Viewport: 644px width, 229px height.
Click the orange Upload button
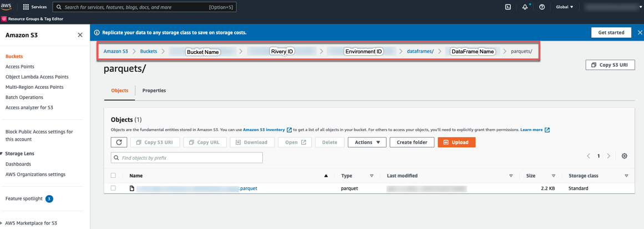point(456,142)
